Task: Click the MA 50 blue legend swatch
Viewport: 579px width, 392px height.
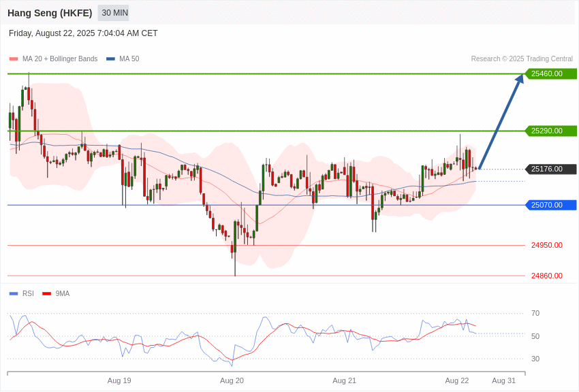Action: click(110, 59)
